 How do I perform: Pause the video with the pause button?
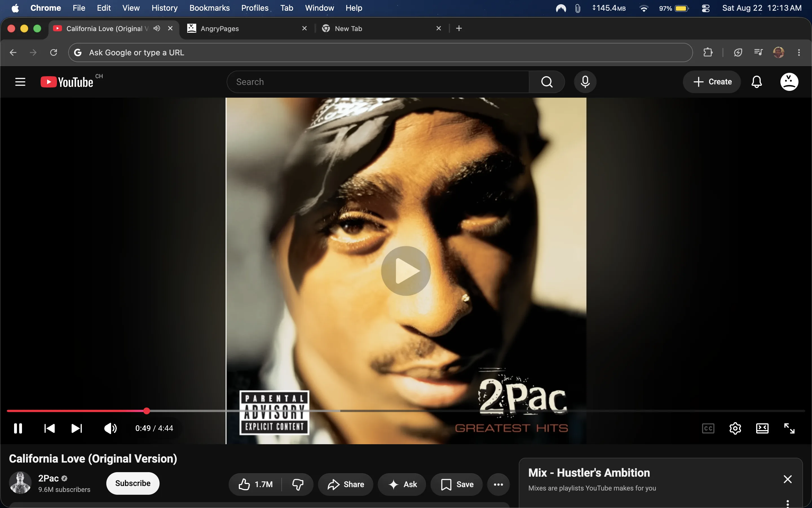(x=18, y=428)
